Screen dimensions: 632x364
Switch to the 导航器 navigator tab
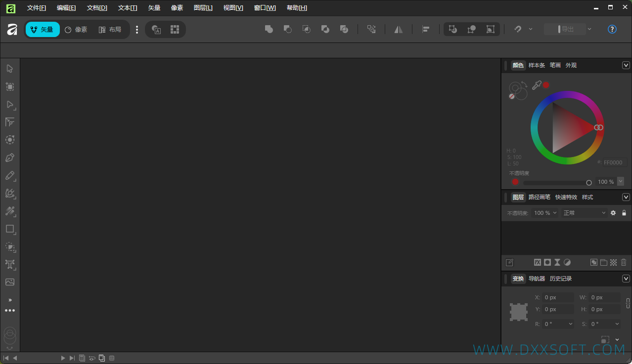(x=537, y=279)
